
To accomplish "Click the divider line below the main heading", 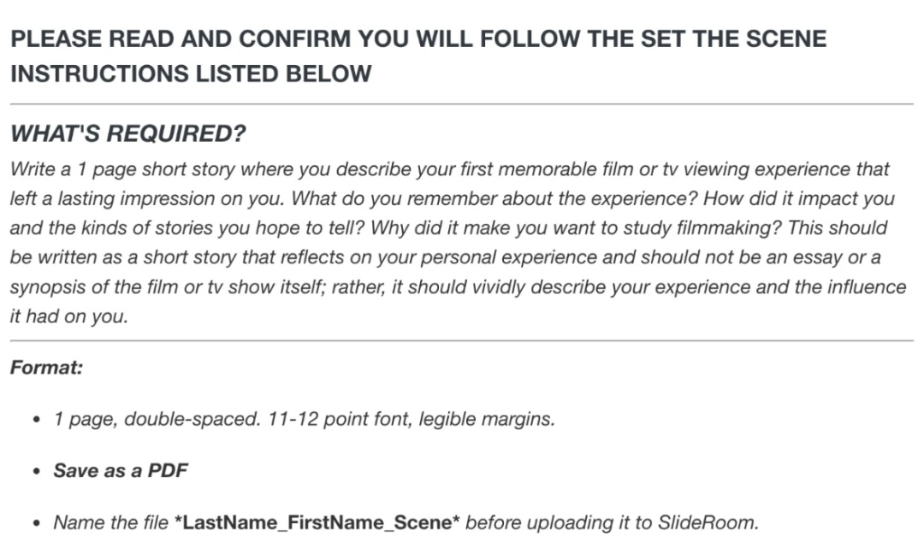I will click(x=462, y=104).
